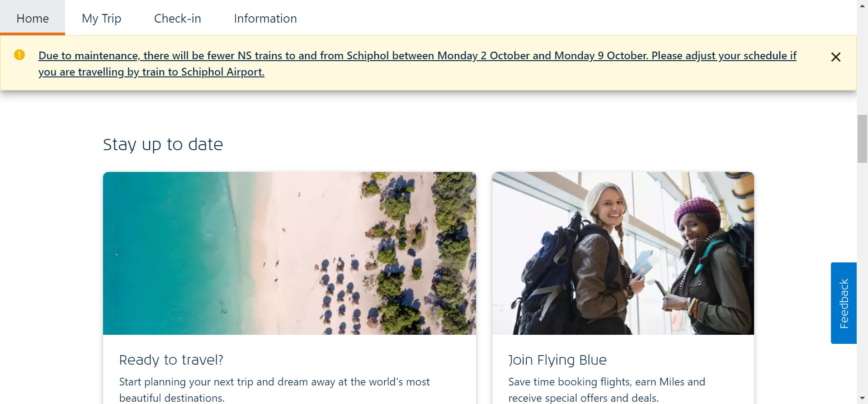This screenshot has height=404, width=868.
Task: Click the scrollbar down arrow
Action: coord(862,399)
